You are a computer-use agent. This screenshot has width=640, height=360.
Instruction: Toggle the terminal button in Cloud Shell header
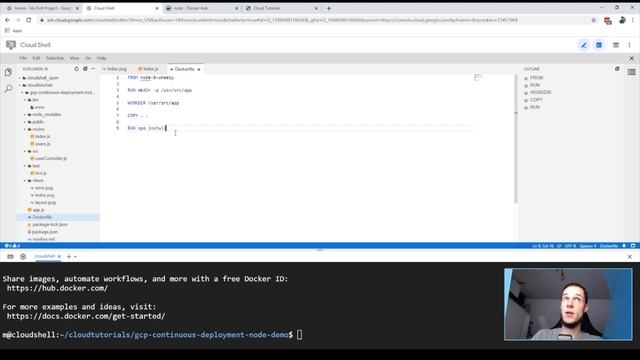tap(599, 45)
